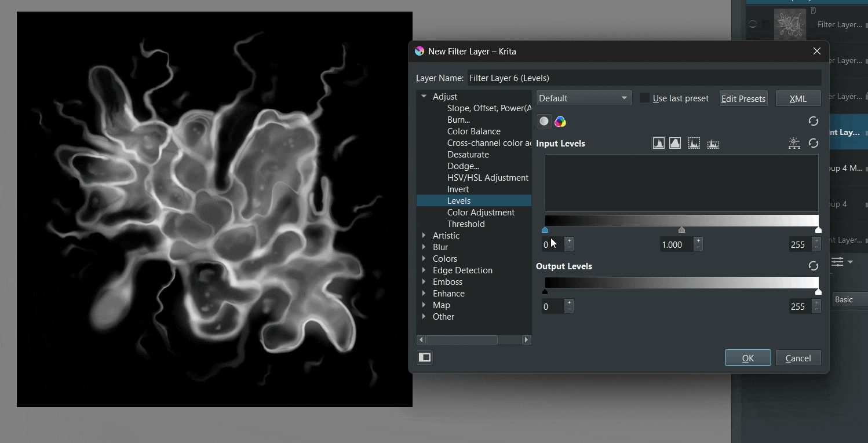Confirm the filter layer with OK
The width and height of the screenshot is (868, 443).
(x=747, y=358)
